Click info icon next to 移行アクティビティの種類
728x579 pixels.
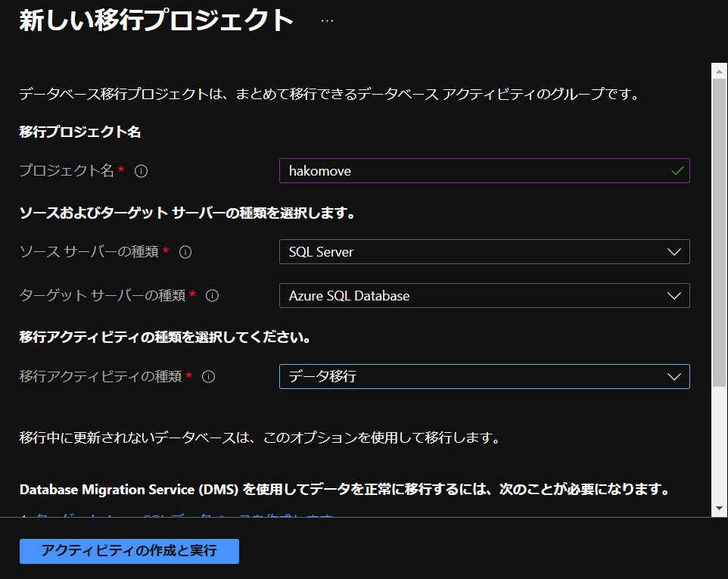coord(208,376)
